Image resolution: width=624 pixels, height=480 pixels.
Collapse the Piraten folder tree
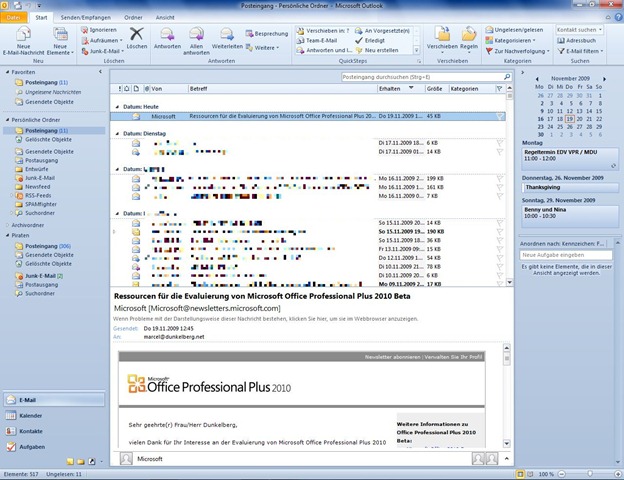7,235
